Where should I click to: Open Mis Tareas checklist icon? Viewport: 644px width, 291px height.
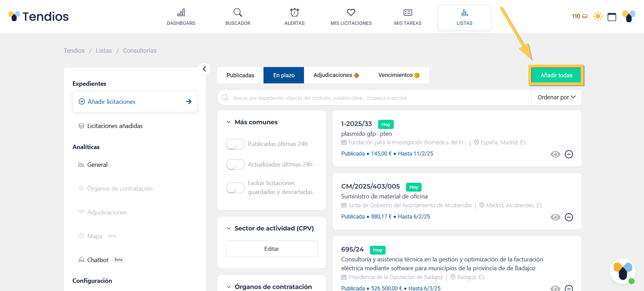pyautogui.click(x=408, y=13)
